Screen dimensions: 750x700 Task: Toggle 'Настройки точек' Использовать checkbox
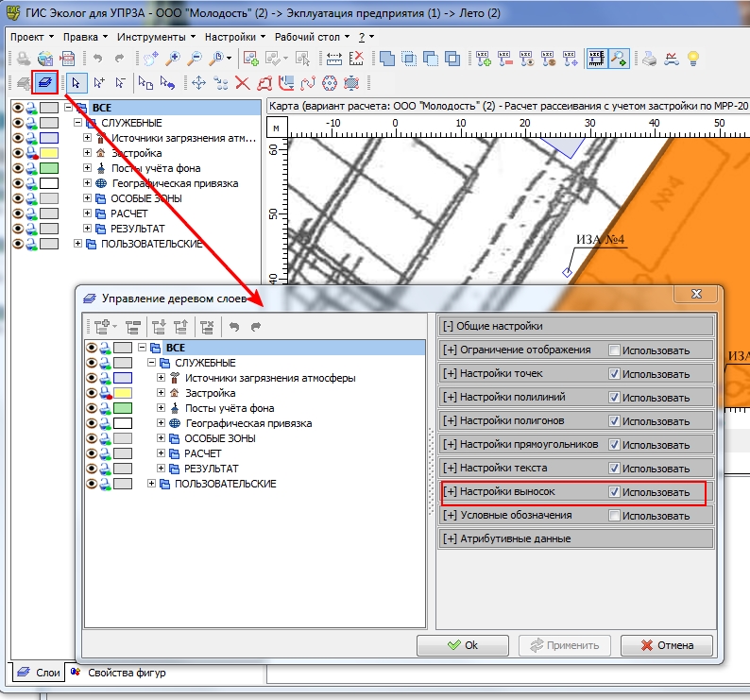pyautogui.click(x=614, y=374)
